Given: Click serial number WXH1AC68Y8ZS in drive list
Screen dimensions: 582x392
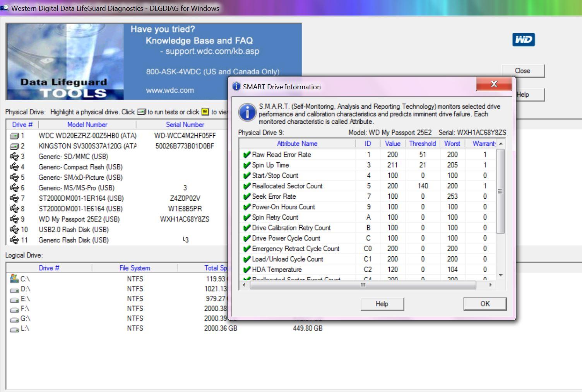Looking at the screenshot, I should pyautogui.click(x=185, y=219).
